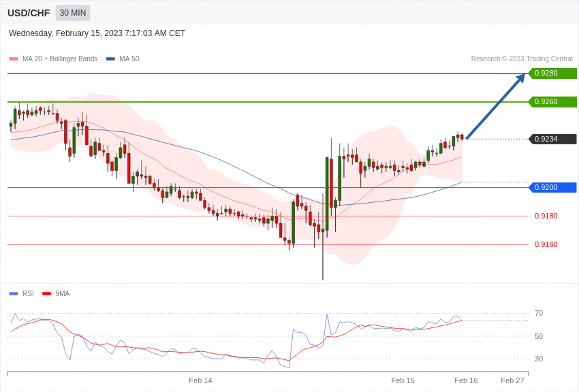Image resolution: width=579 pixels, height=392 pixels.
Task: Click the Feb 16 date axis label
Action: click(466, 380)
